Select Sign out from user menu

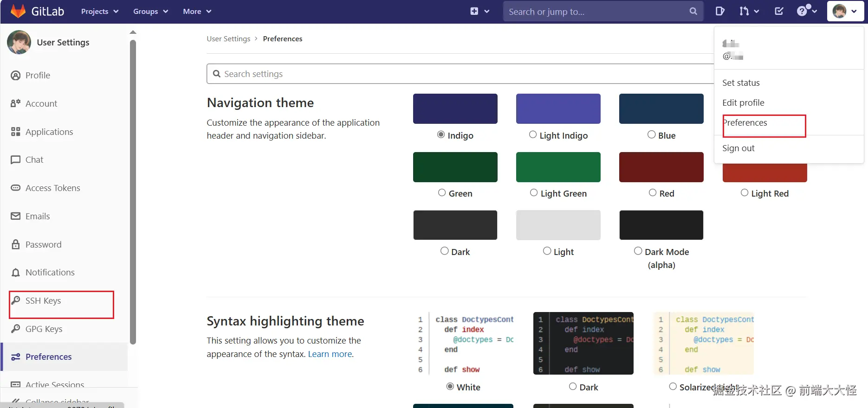pos(738,148)
